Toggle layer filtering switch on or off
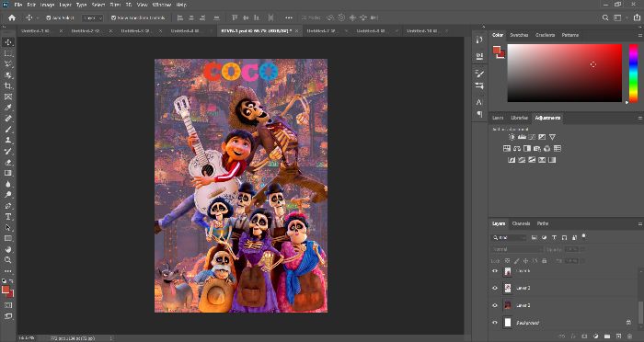644x342 pixels. tap(583, 236)
